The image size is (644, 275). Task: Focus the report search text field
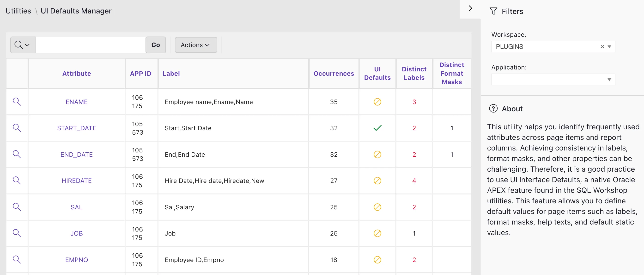click(x=90, y=45)
